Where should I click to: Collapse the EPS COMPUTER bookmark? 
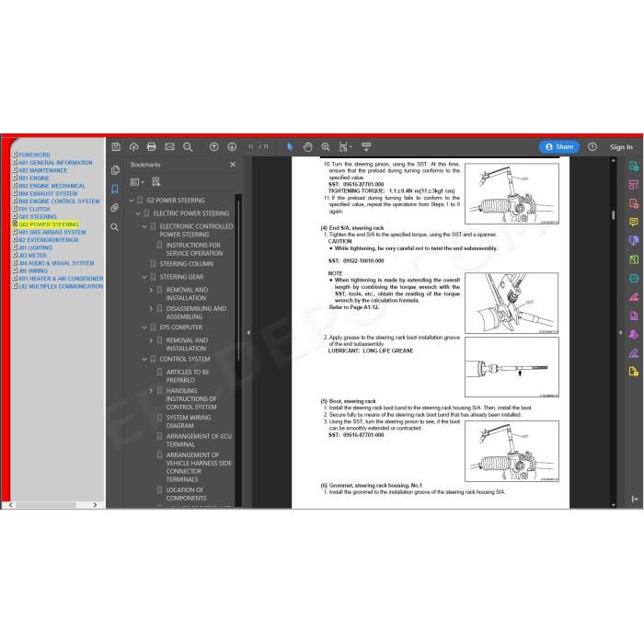pyautogui.click(x=144, y=328)
